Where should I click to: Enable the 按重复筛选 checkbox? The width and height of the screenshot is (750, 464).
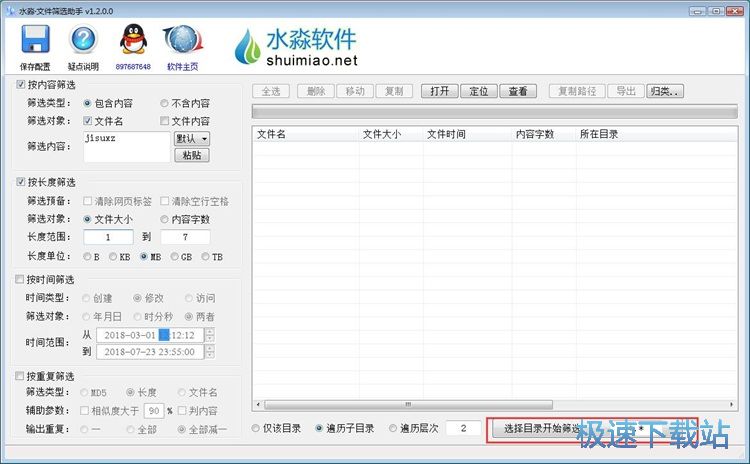(20, 376)
